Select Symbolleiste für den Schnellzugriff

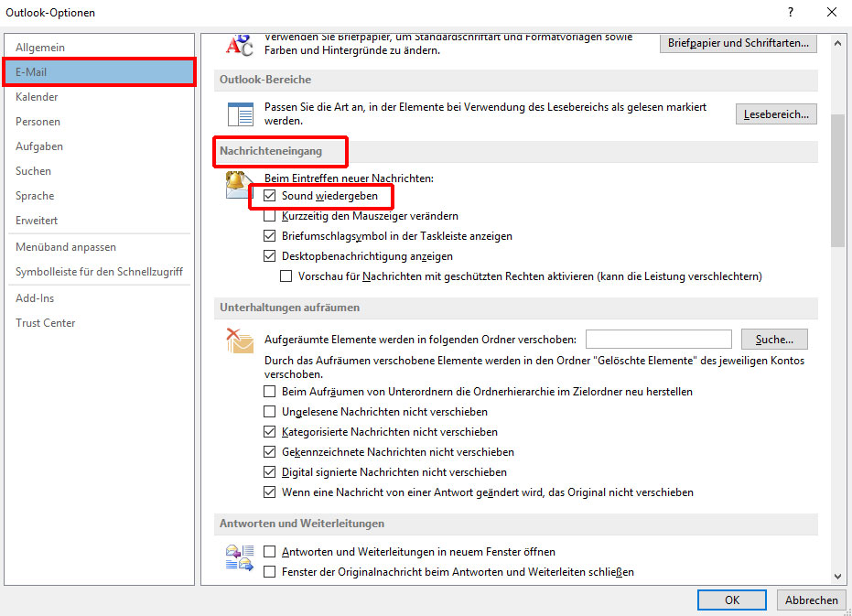click(100, 271)
